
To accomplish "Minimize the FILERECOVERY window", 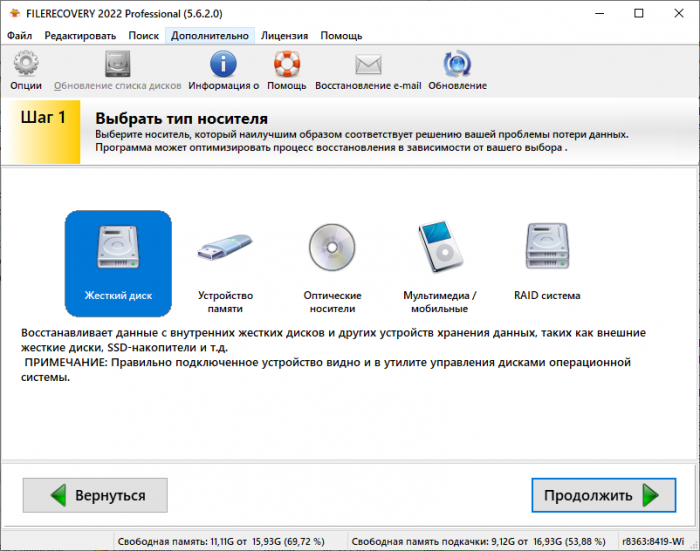I will click(x=599, y=13).
